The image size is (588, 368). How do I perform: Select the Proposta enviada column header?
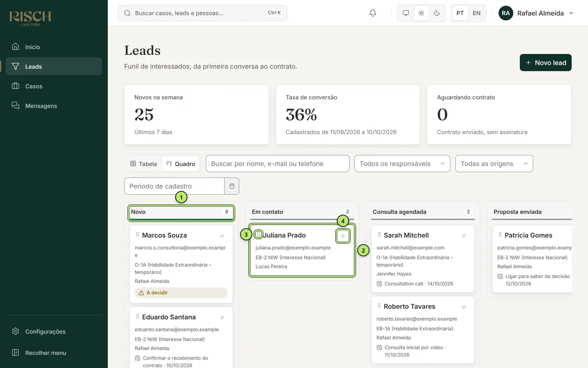point(532,212)
